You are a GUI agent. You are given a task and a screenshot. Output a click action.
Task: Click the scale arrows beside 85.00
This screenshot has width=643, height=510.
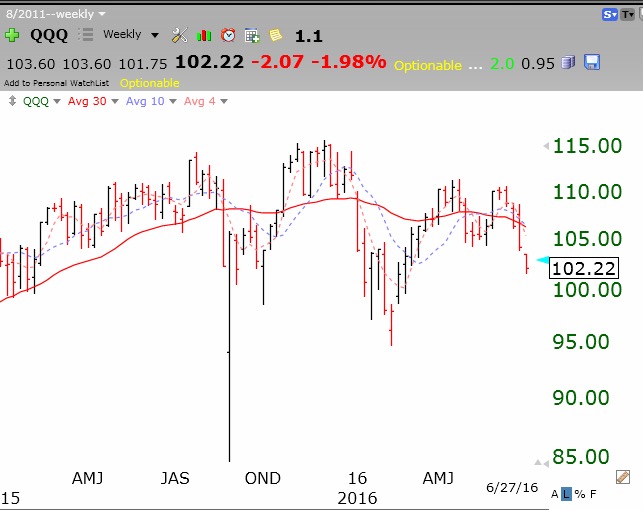pos(541,463)
